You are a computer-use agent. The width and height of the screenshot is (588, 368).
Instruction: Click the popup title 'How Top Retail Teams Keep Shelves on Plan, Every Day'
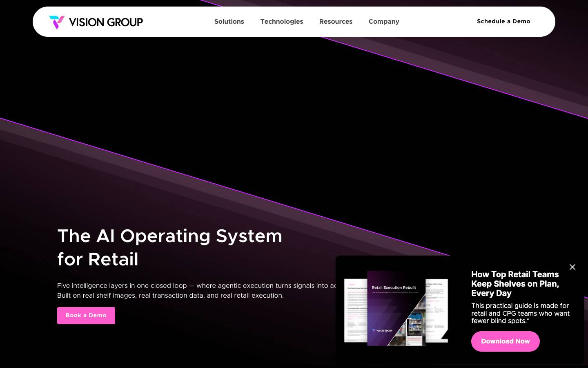(x=515, y=284)
